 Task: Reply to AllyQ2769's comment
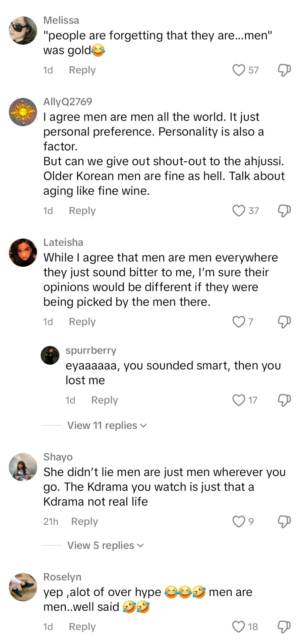click(x=81, y=210)
